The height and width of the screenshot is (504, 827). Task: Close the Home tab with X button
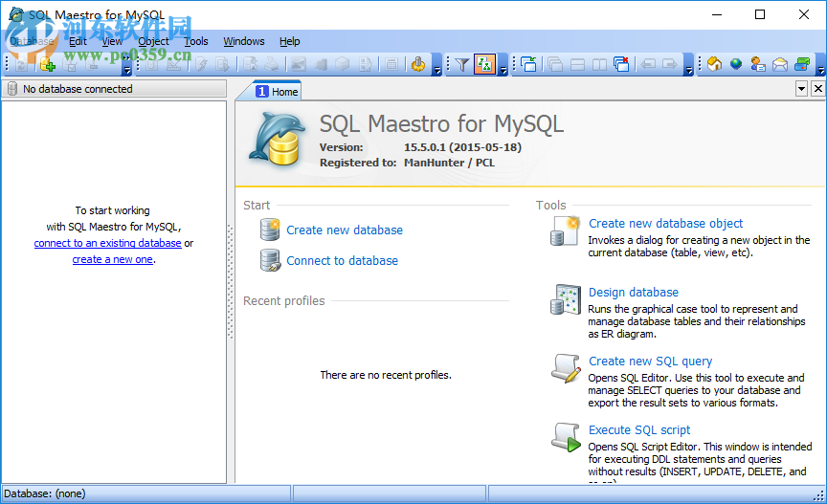(818, 89)
